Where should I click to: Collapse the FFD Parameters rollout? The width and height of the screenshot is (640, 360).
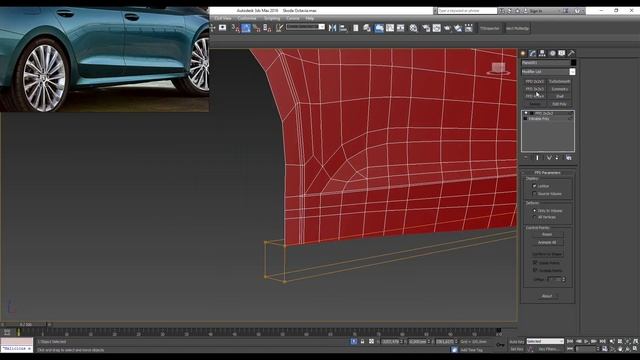tap(548, 173)
